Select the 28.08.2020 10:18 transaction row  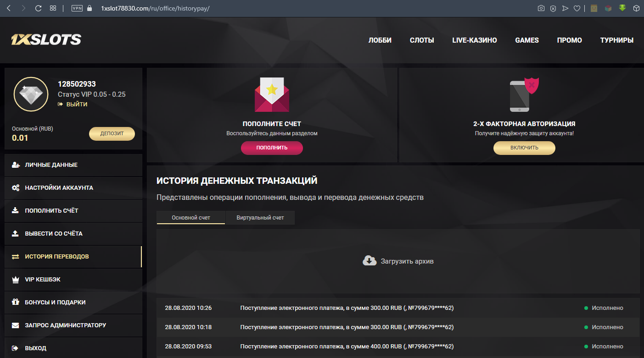click(x=398, y=327)
